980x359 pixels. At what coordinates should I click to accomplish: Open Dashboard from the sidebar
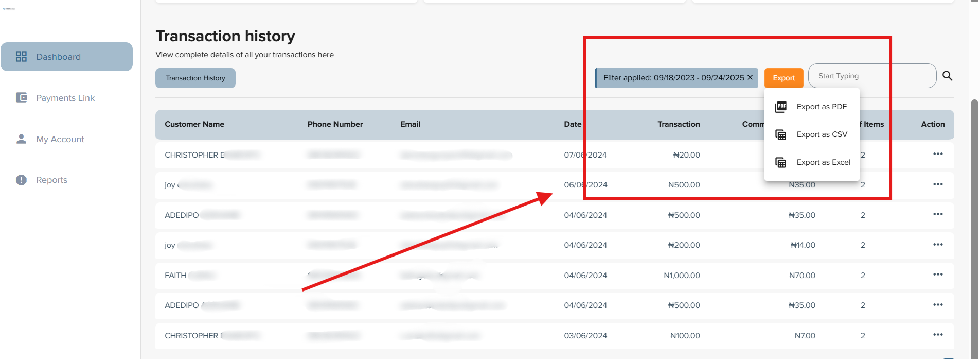(66, 57)
